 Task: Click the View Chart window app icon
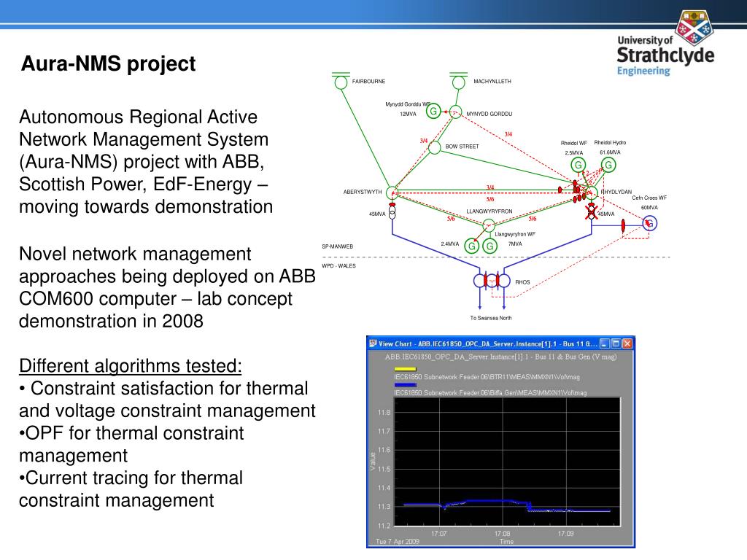tap(373, 343)
